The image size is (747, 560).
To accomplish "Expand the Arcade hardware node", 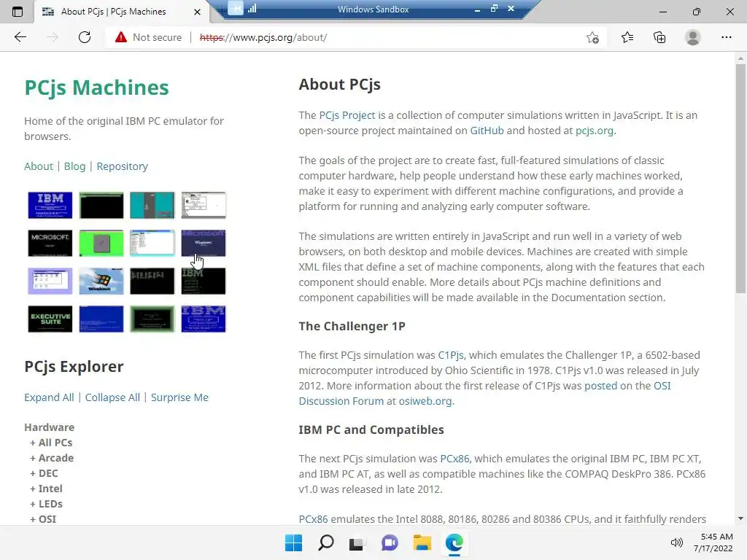I will [x=52, y=458].
